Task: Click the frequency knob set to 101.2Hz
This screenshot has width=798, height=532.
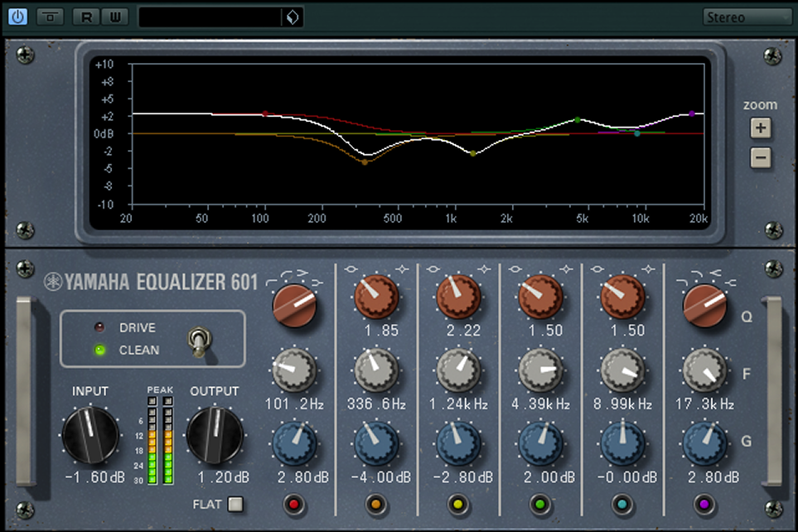Action: 294,370
